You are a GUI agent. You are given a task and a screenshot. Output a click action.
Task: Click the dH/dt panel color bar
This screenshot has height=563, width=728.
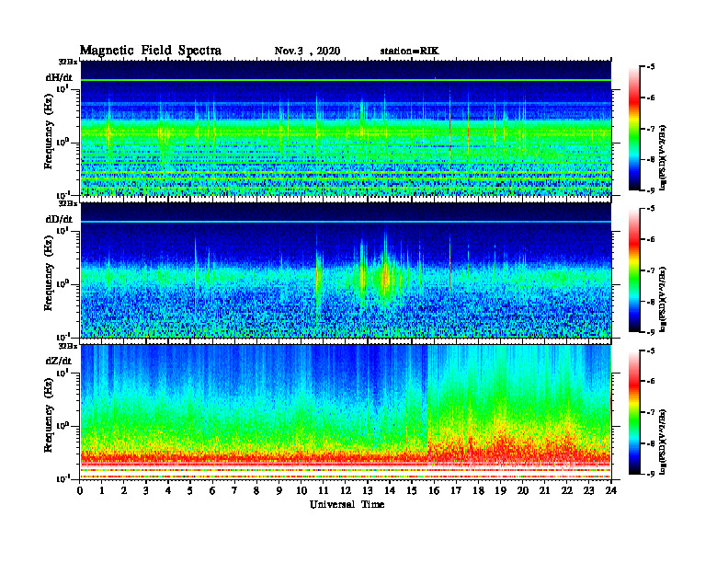pos(634,129)
